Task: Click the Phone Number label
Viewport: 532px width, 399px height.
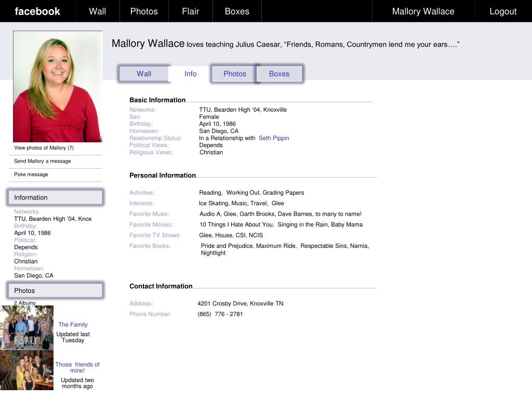Action: 150,314
